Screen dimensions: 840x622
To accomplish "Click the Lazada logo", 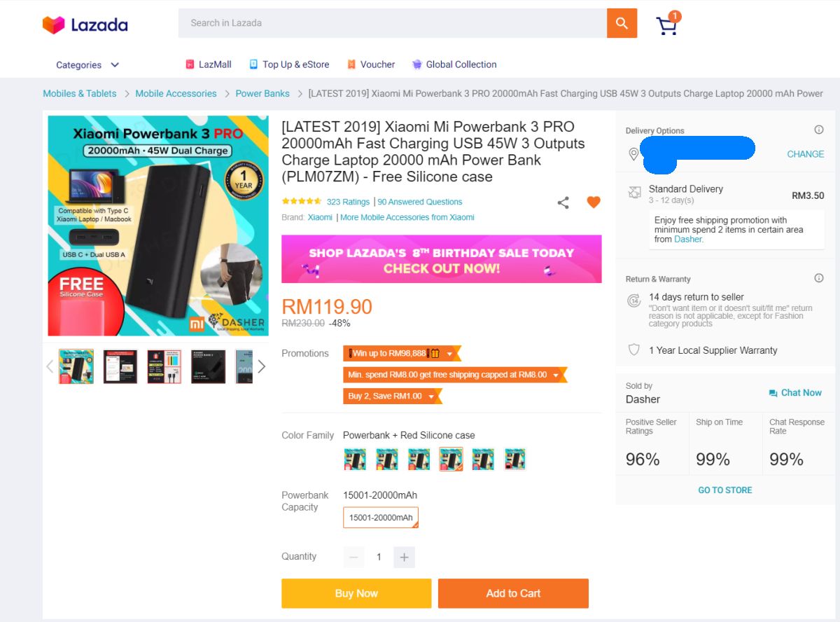I will click(85, 25).
